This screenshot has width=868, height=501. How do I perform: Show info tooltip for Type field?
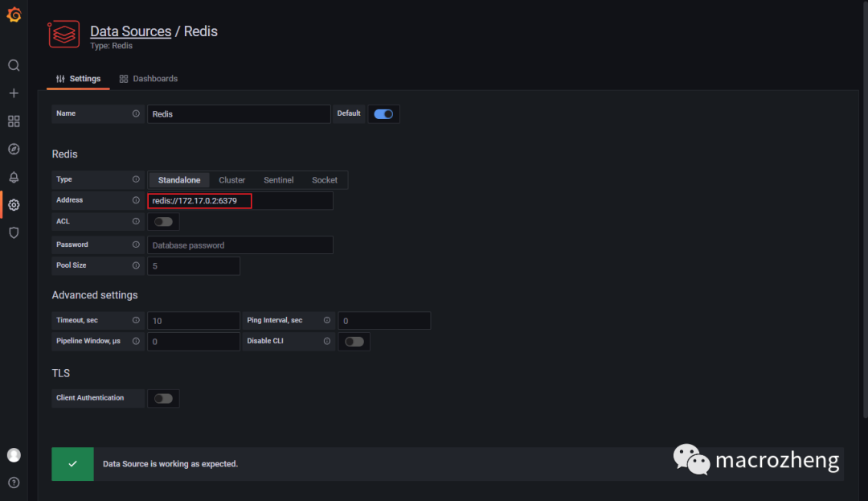136,179
